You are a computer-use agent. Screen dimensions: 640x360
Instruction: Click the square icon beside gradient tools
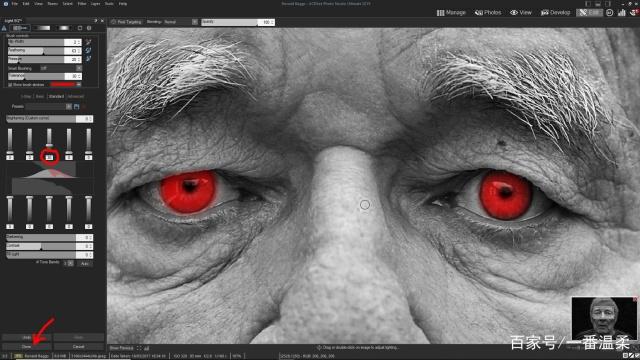coord(80,28)
